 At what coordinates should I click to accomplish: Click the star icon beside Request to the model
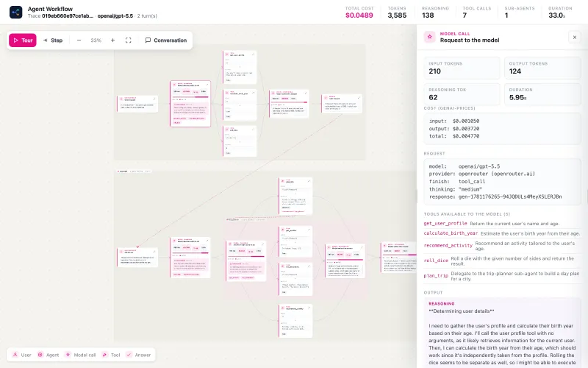tap(430, 37)
